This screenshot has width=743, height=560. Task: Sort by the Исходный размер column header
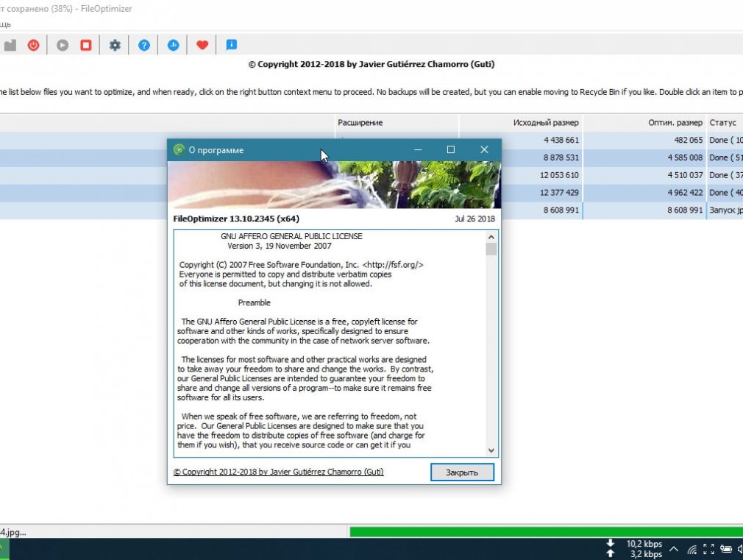520,123
